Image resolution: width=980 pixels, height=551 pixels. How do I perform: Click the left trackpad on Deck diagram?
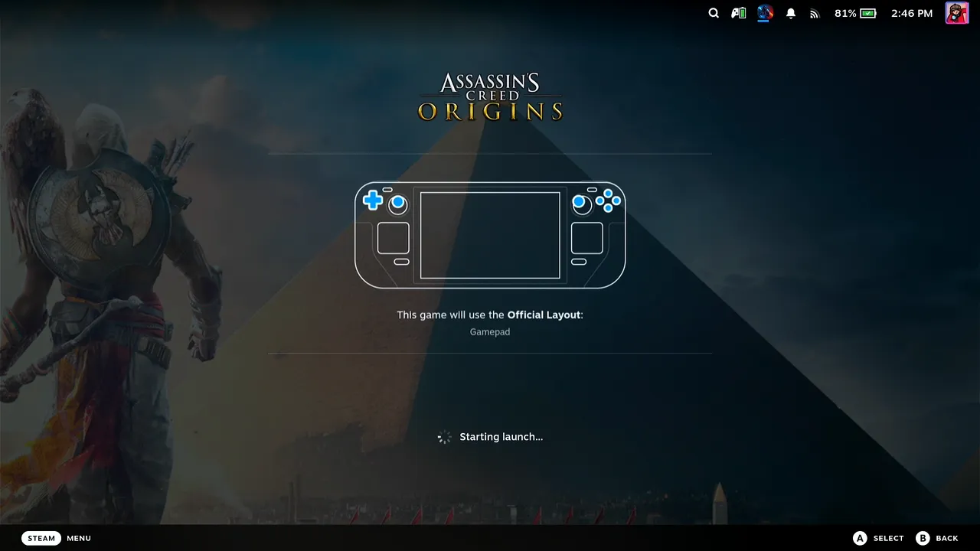[x=393, y=238]
